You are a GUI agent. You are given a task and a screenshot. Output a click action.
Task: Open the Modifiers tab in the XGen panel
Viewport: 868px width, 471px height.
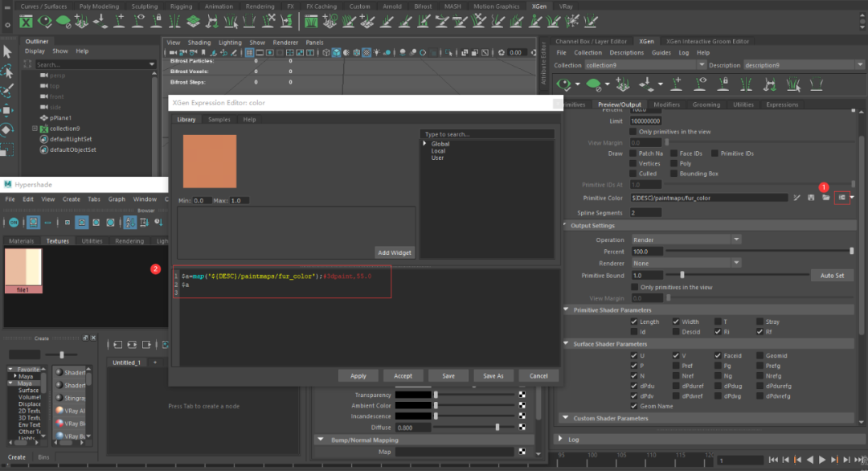(666, 104)
